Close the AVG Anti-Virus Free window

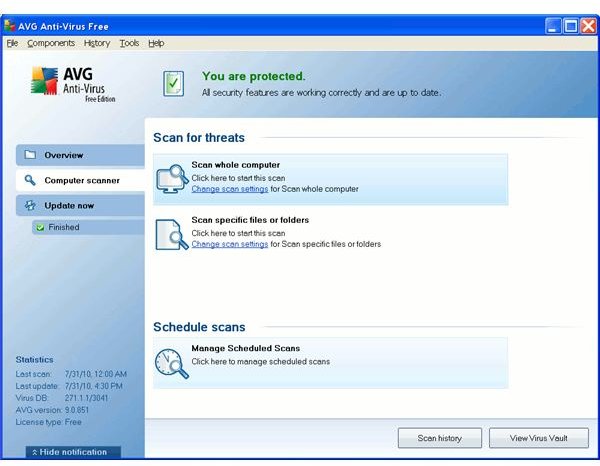pos(589,26)
